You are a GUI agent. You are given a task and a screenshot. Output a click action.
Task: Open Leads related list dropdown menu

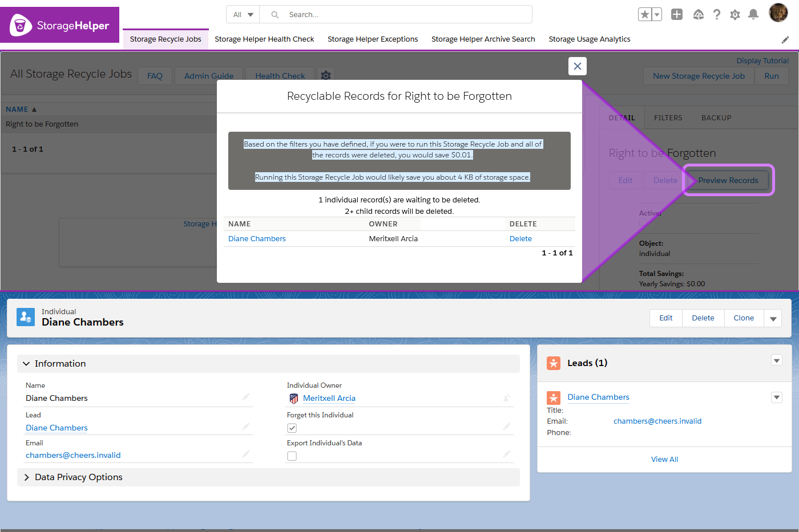[777, 360]
